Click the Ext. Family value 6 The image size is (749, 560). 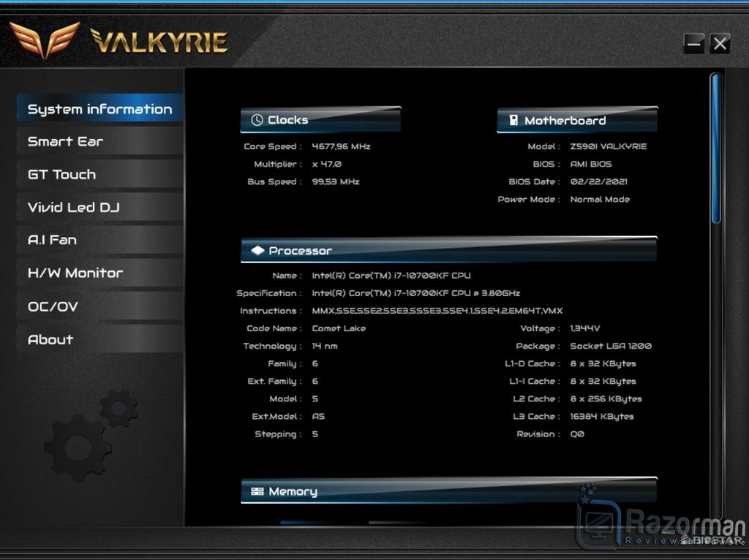pyautogui.click(x=315, y=382)
